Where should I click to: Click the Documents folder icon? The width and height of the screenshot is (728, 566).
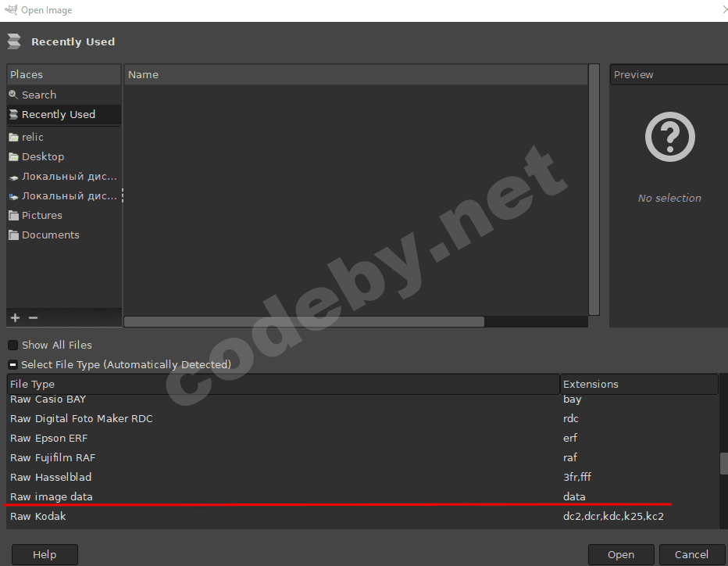pyautogui.click(x=13, y=235)
